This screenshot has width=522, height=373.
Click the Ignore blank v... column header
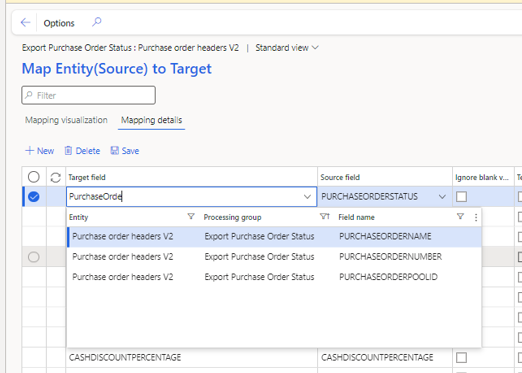(x=482, y=177)
